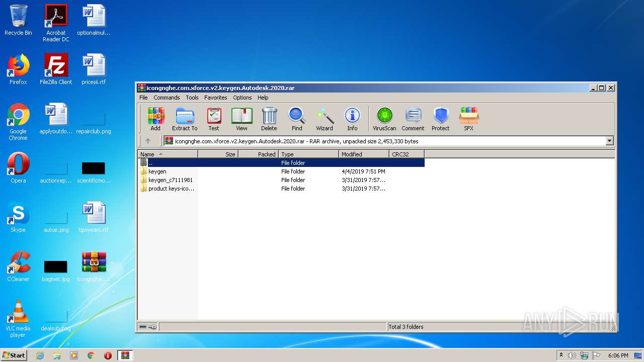Open Opera desktop shortcut
This screenshot has width=644, height=362.
coord(18,168)
